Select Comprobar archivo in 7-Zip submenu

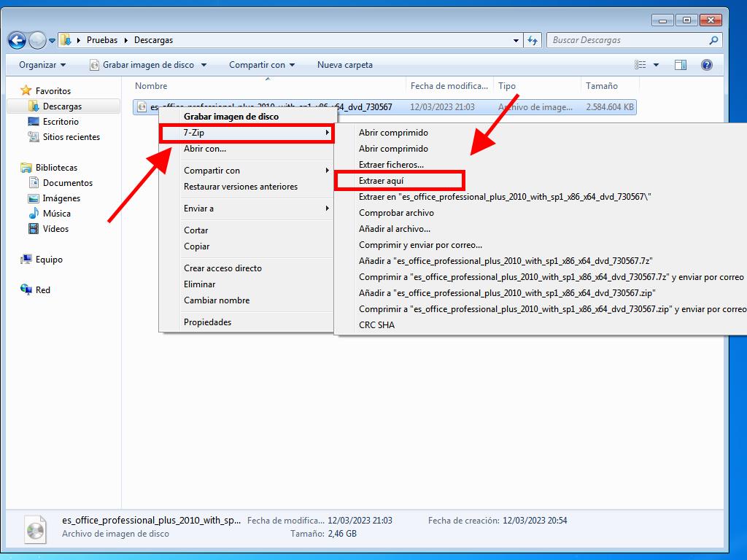click(396, 213)
